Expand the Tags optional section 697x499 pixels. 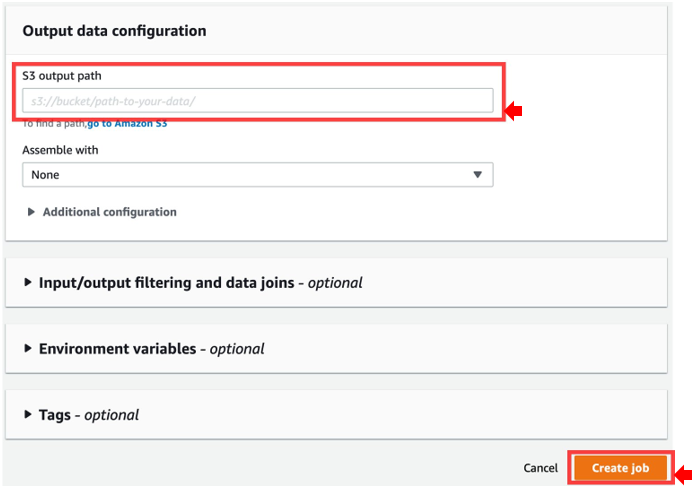[x=55, y=415]
